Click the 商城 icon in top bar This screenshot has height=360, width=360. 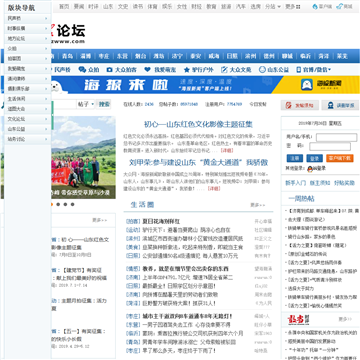[339, 6]
